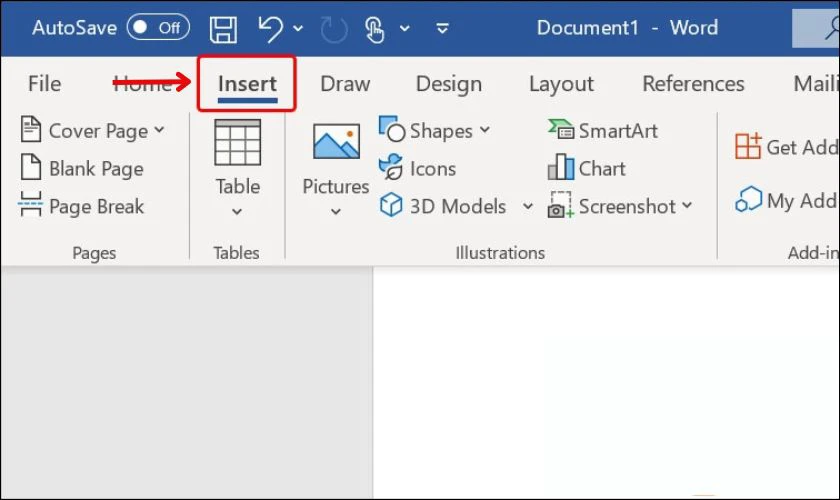This screenshot has height=500, width=840.
Task: Open Customize Quick Access Toolbar menu
Action: [x=442, y=28]
